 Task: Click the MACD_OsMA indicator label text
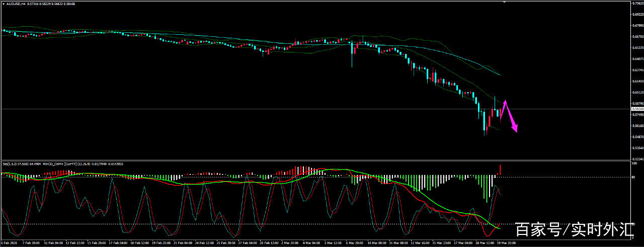[52, 164]
